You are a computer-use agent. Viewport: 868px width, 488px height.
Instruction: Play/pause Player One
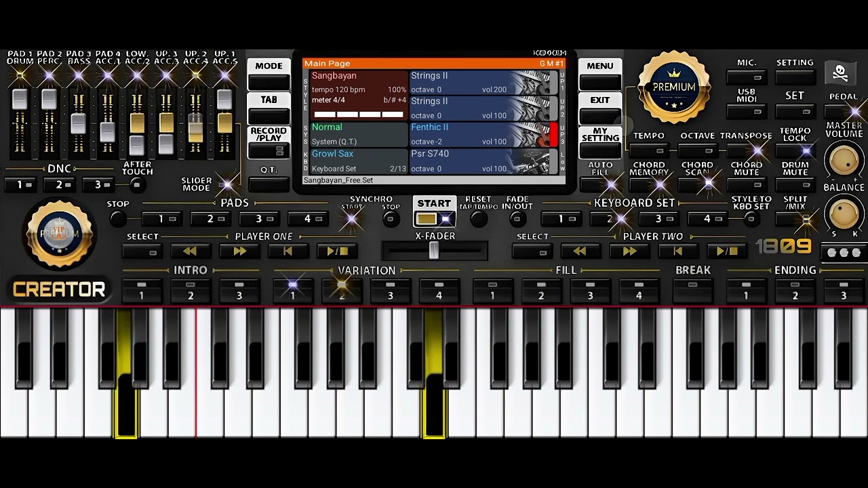tap(337, 251)
